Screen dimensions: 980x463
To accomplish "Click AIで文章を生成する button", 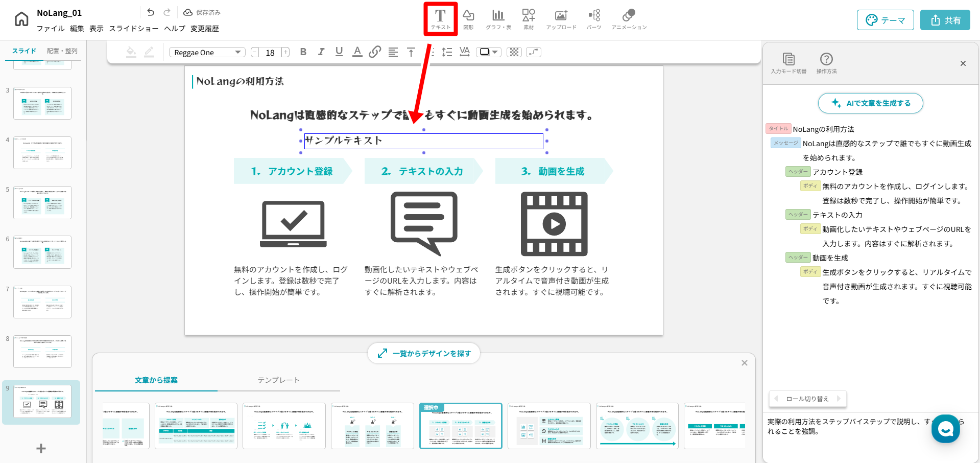I will point(871,103).
